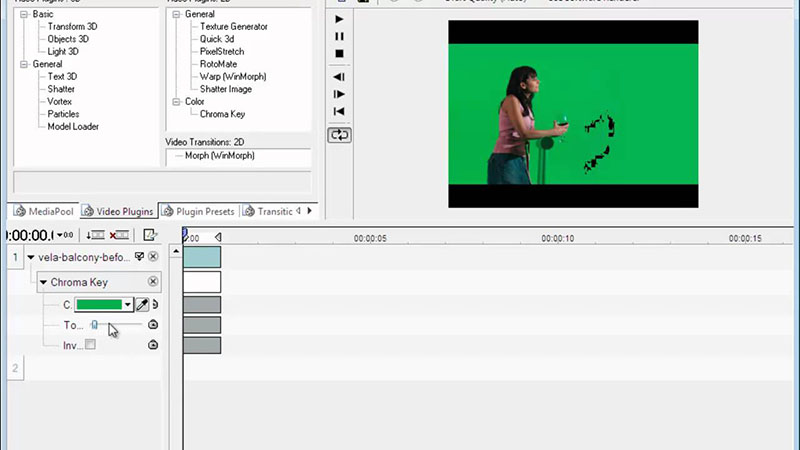
Task: Stop the preview playback
Action: coord(340,53)
